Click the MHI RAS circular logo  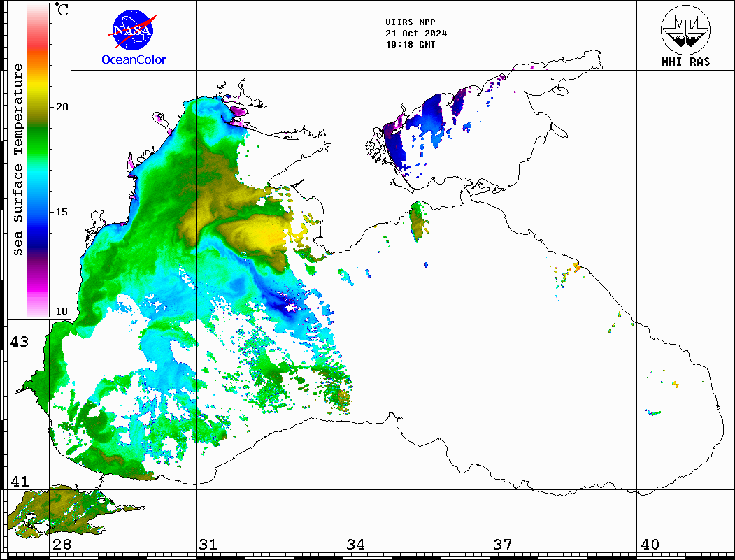click(685, 29)
